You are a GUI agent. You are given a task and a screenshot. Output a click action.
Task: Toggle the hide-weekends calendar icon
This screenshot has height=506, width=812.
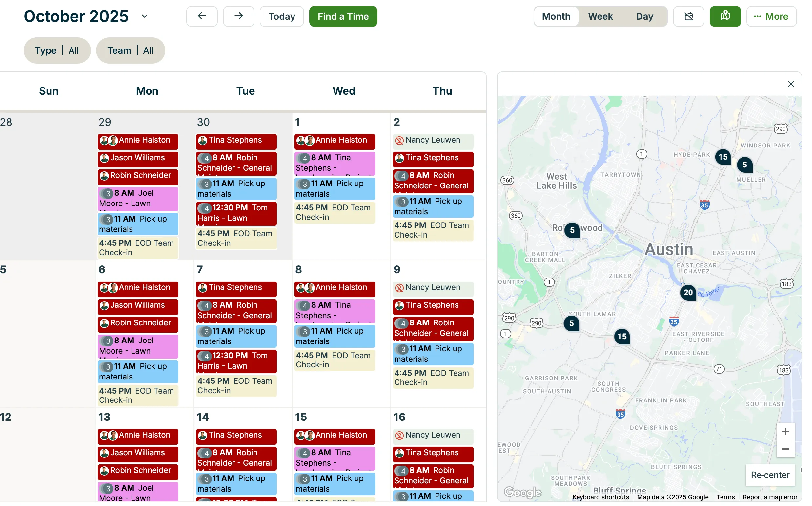[x=688, y=16]
